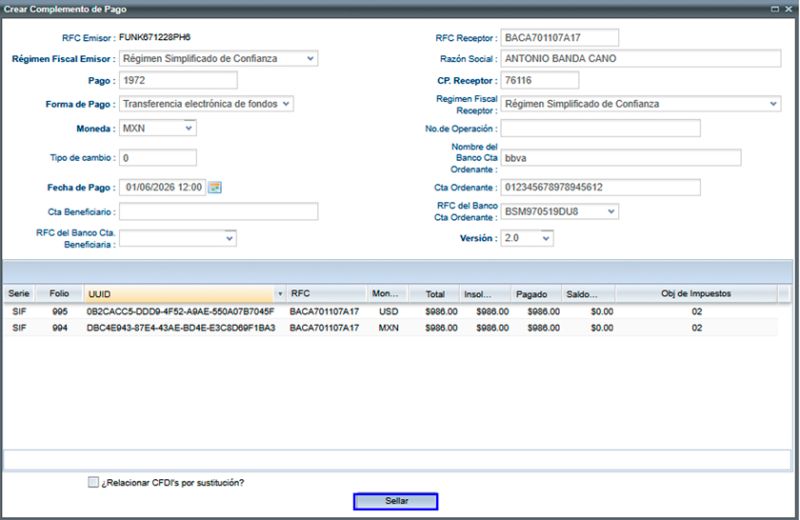Sort by the Insol... column header
Image resolution: width=800 pixels, height=520 pixels.
point(485,294)
